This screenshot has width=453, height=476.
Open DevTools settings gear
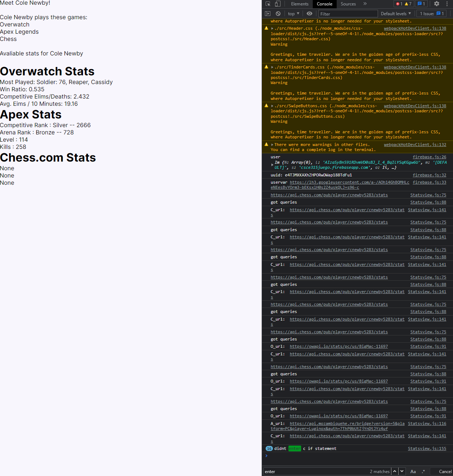pyautogui.click(x=437, y=4)
